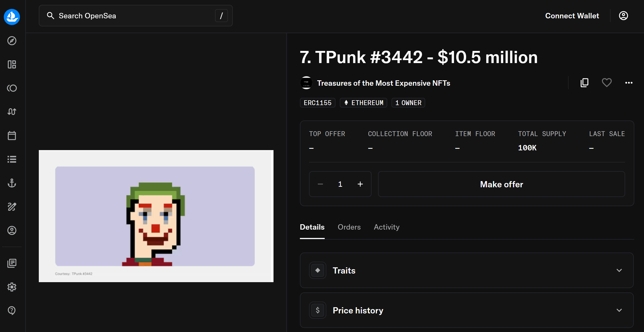Switch to the Activity tab
This screenshot has width=644, height=332.
tap(386, 227)
